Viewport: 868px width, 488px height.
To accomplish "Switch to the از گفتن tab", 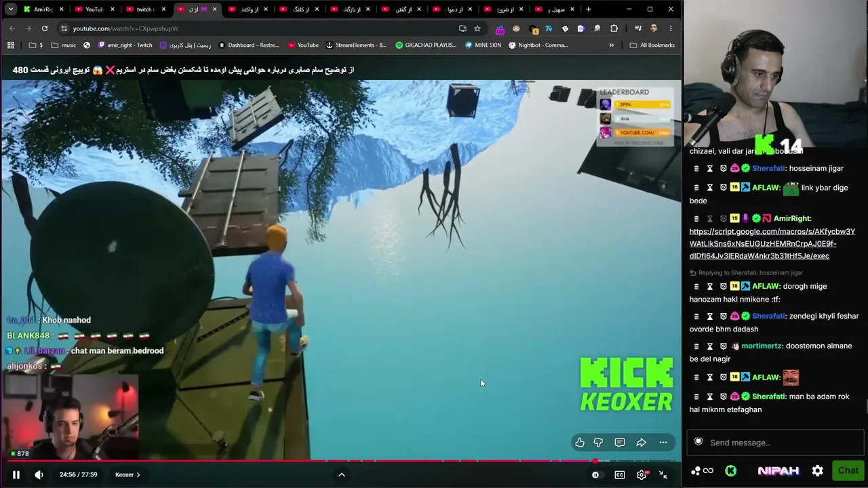I will coord(400,9).
